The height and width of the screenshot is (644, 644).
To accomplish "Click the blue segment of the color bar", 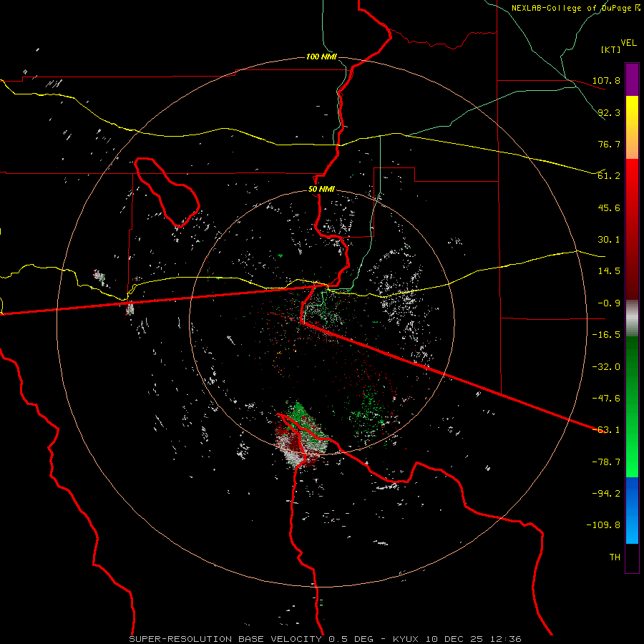I will [x=632, y=510].
